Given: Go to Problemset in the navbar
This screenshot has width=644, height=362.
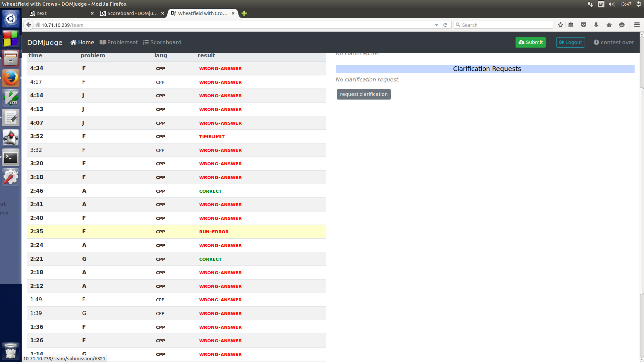Looking at the screenshot, I should click(x=119, y=42).
